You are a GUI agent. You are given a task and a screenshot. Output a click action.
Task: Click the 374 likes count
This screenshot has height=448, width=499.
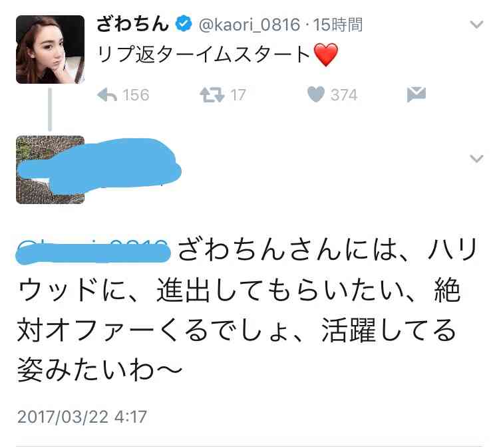(344, 95)
